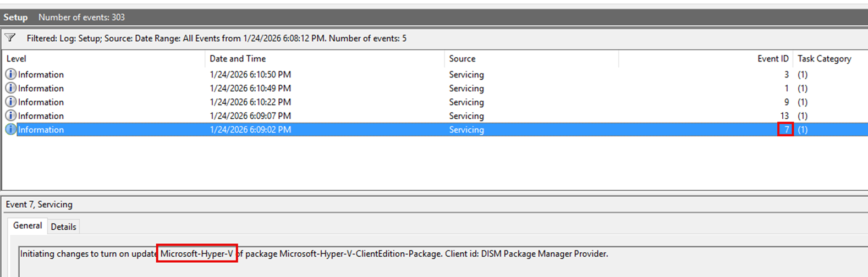Sort events by the Level column header
Image resolution: width=868 pixels, height=277 pixels.
pos(17,59)
